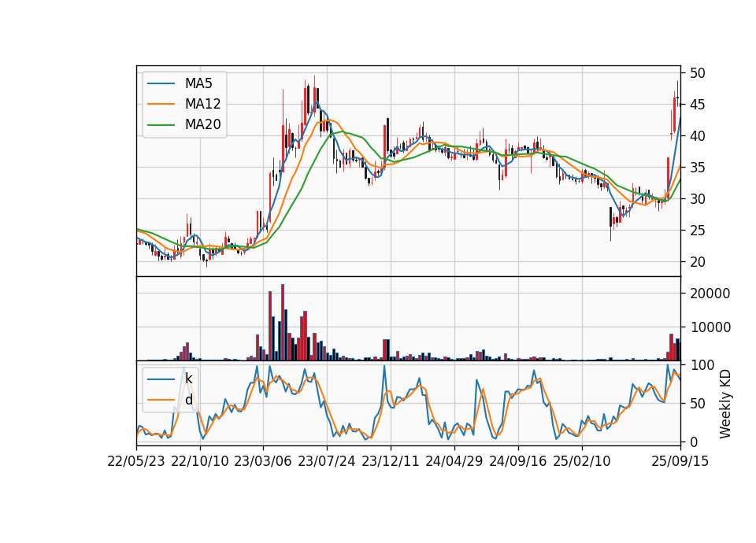Click the 25/09/15 date tick label

[680, 461]
